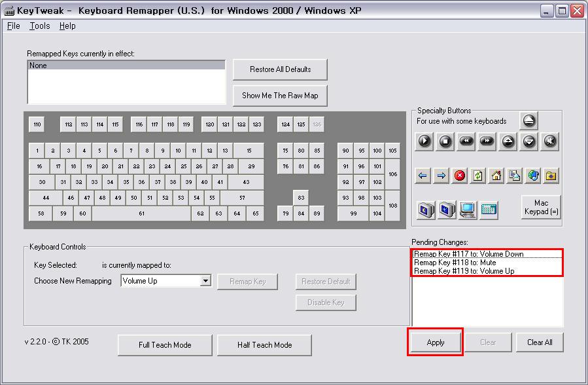Select keyboard key 119
The width and height of the screenshot is (588, 385).
[186, 124]
